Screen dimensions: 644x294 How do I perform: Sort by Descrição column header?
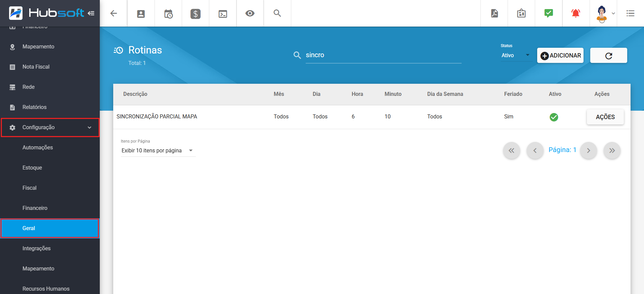pyautogui.click(x=135, y=94)
